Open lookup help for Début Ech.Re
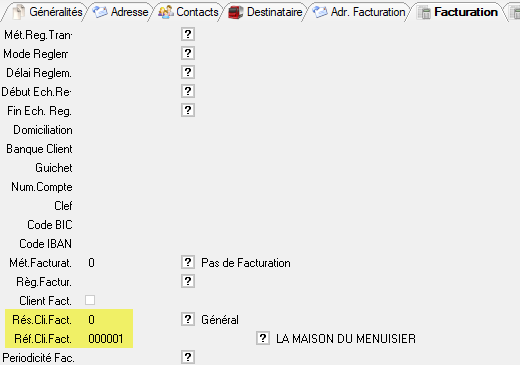This screenshot has height=365, width=520. tap(188, 91)
